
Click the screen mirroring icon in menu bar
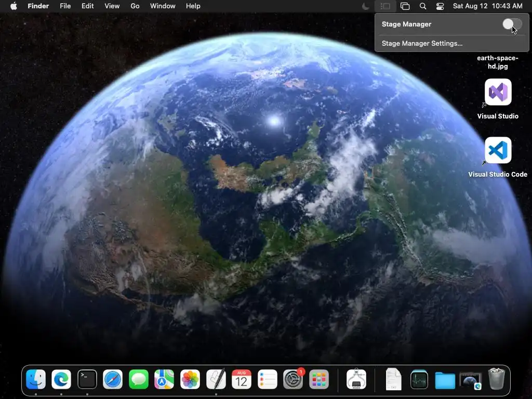[405, 6]
